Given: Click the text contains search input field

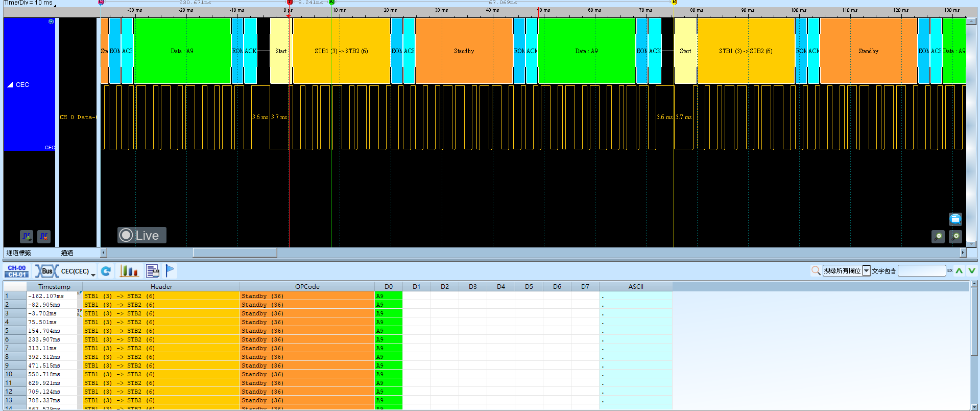Looking at the screenshot, I should point(922,271).
